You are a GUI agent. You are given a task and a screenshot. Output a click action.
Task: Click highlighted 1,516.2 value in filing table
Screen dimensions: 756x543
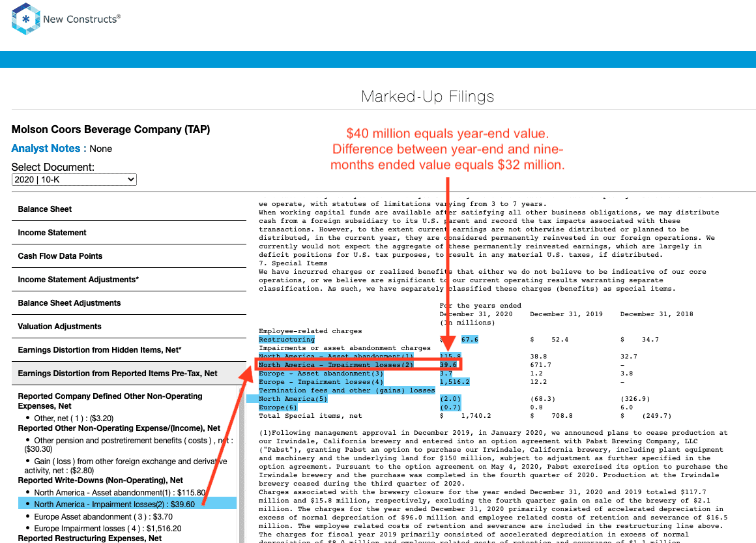(455, 382)
